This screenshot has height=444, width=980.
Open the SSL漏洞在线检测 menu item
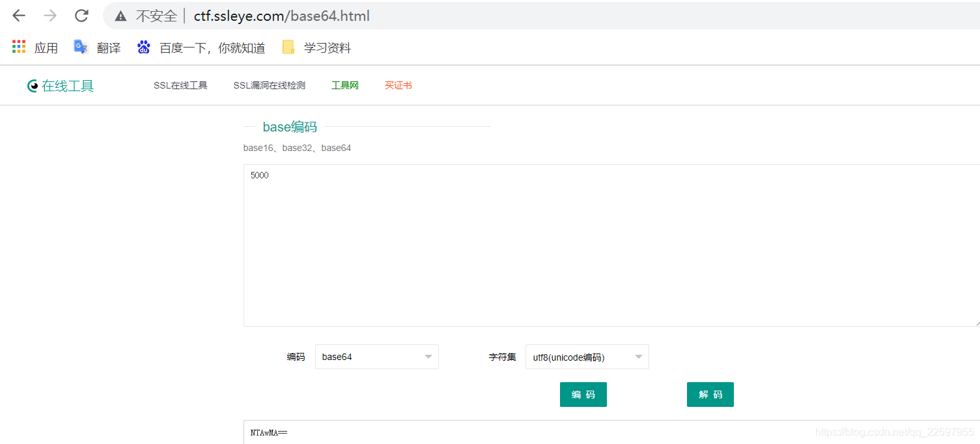click(x=269, y=85)
